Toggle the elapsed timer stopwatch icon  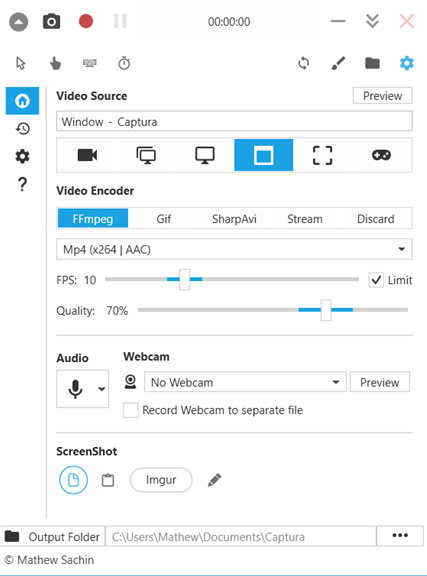pyautogui.click(x=124, y=63)
